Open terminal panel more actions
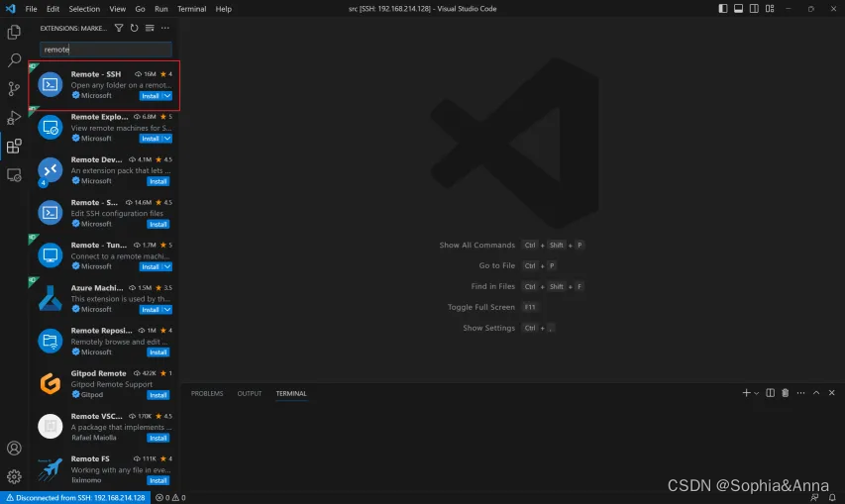The width and height of the screenshot is (845, 504). [800, 393]
